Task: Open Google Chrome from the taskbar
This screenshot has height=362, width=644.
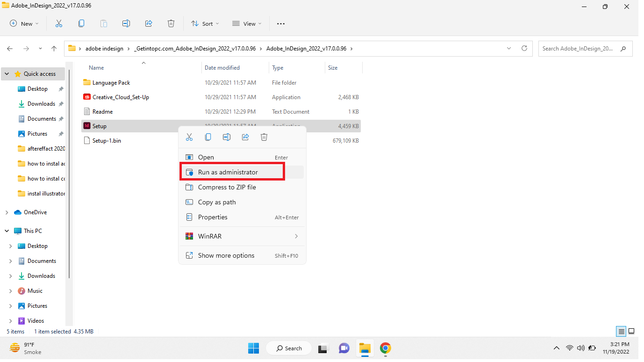Action: 385,348
